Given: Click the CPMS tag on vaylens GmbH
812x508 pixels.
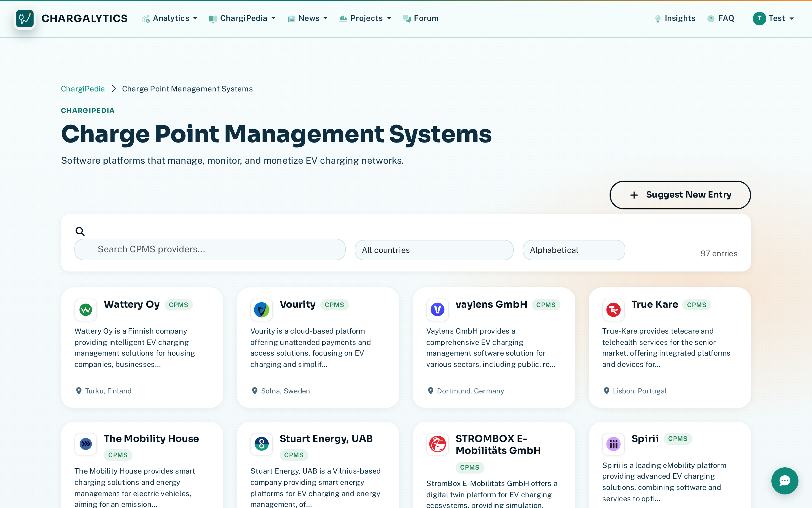Looking at the screenshot, I should tap(546, 305).
